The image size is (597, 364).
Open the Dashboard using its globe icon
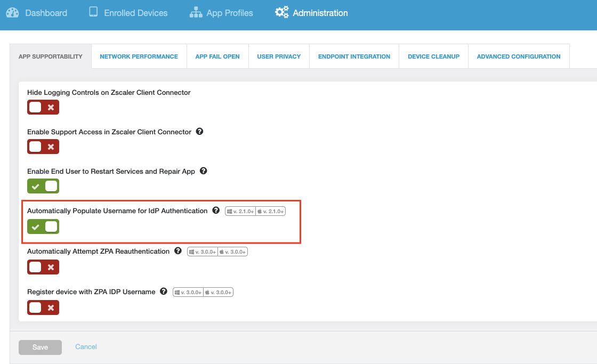[x=12, y=12]
